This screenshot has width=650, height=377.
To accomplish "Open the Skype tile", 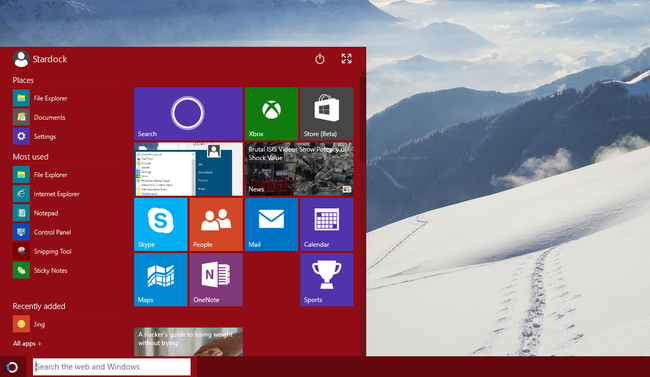I will [161, 224].
